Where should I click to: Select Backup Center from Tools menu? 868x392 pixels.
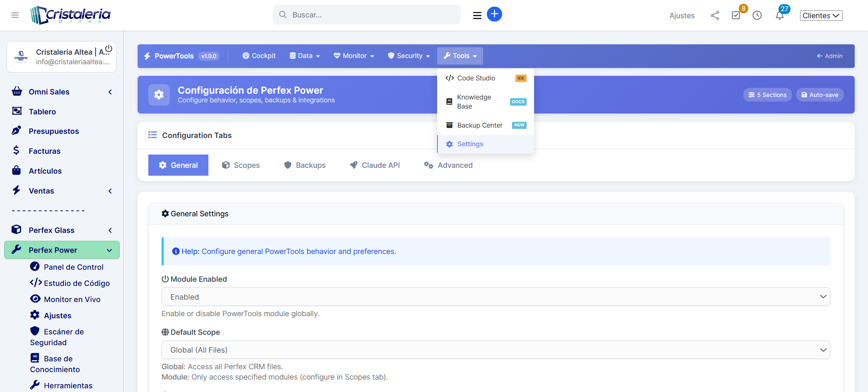coord(480,126)
